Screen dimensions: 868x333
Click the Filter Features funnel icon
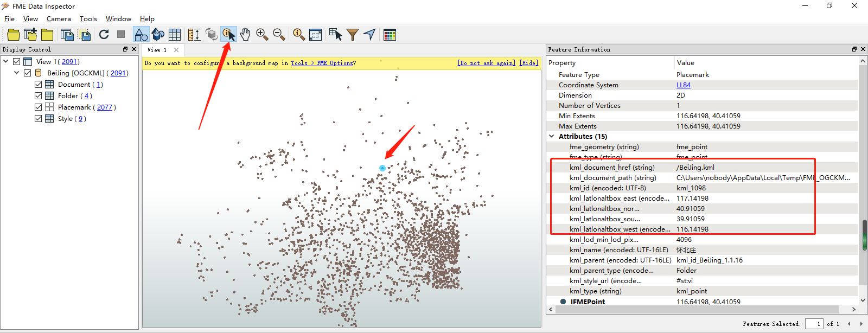click(x=353, y=35)
